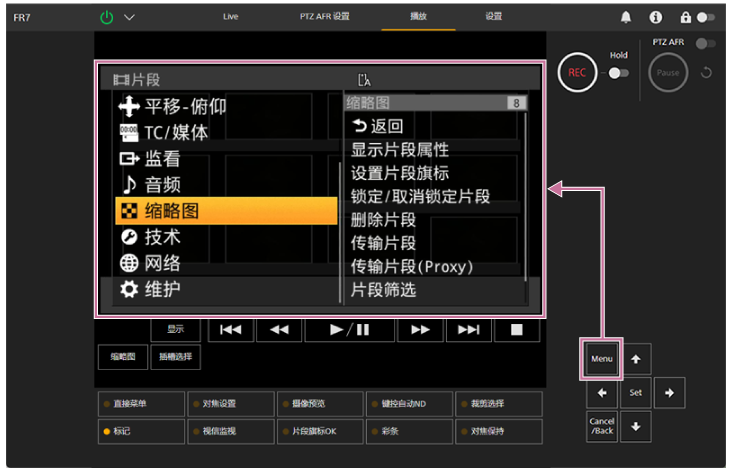The height and width of the screenshot is (470, 730).
Task: Click the Stop playback button
Action: coord(516,329)
